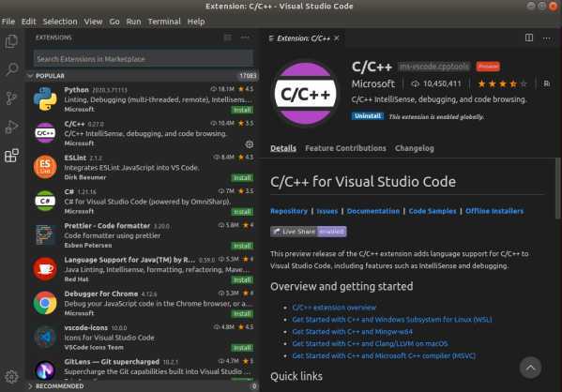This screenshot has width=562, height=392.
Task: Click the C# extension icon
Action: point(45,201)
